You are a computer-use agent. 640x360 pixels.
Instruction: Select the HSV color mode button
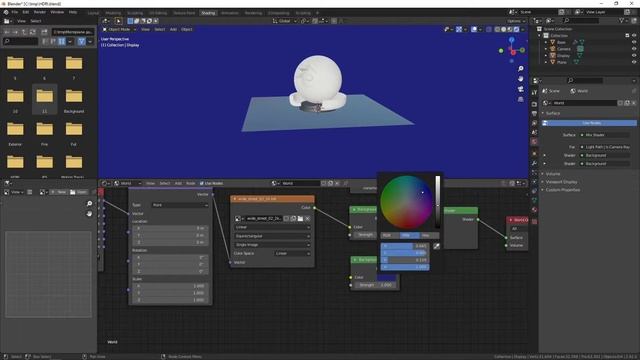[x=409, y=236]
